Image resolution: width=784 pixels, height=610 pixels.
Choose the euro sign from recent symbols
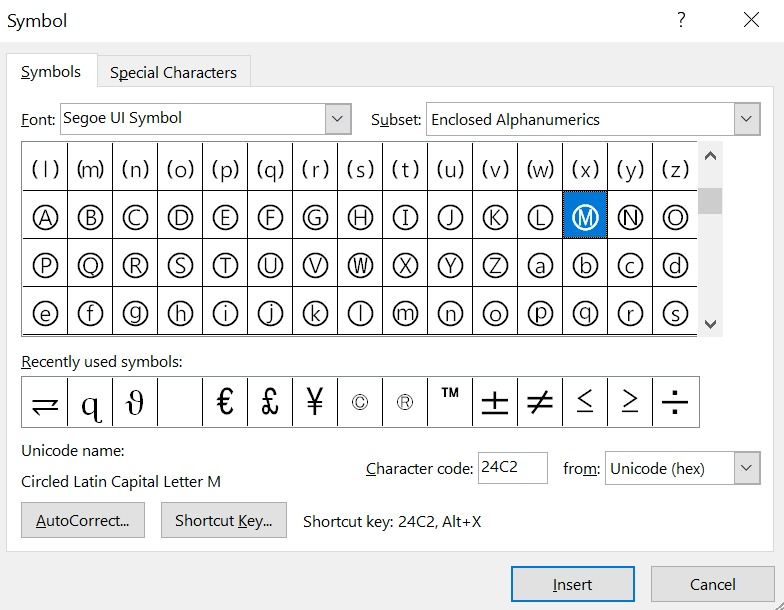[x=225, y=402]
